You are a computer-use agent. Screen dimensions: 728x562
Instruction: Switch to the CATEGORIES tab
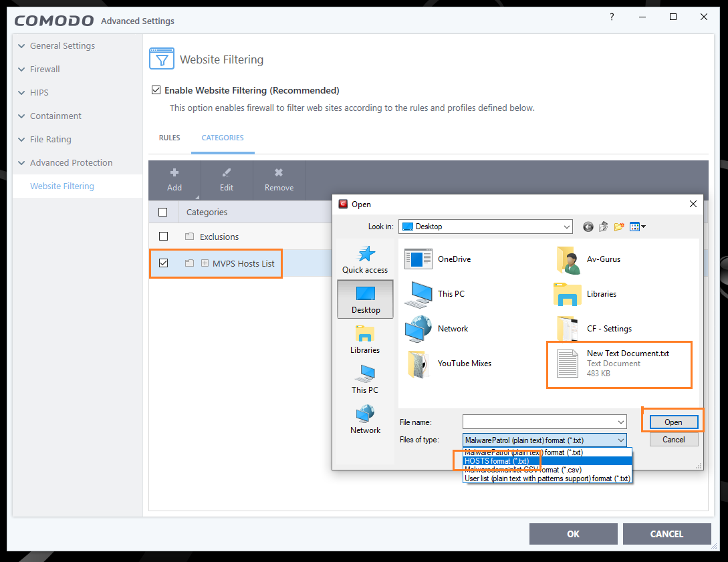(x=223, y=138)
